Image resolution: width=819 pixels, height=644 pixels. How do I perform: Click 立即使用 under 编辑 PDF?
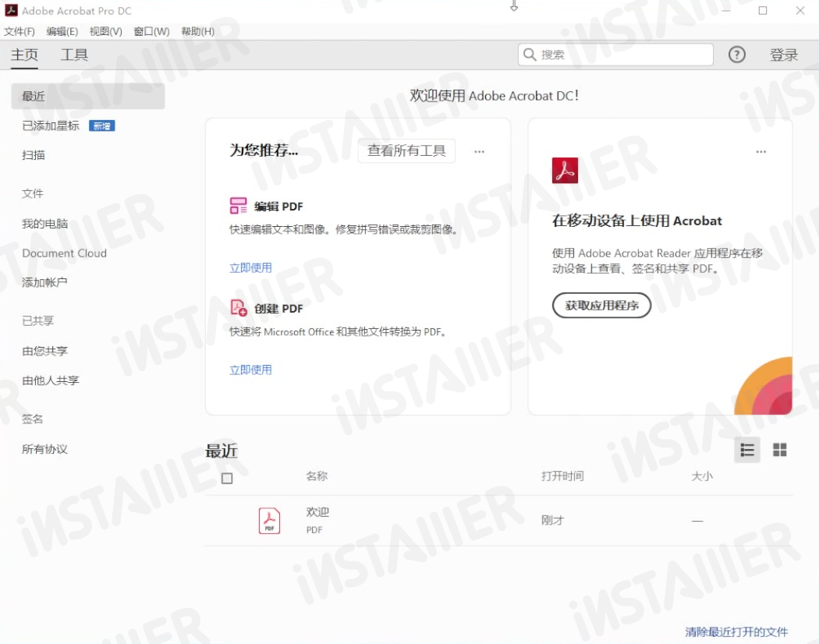250,268
